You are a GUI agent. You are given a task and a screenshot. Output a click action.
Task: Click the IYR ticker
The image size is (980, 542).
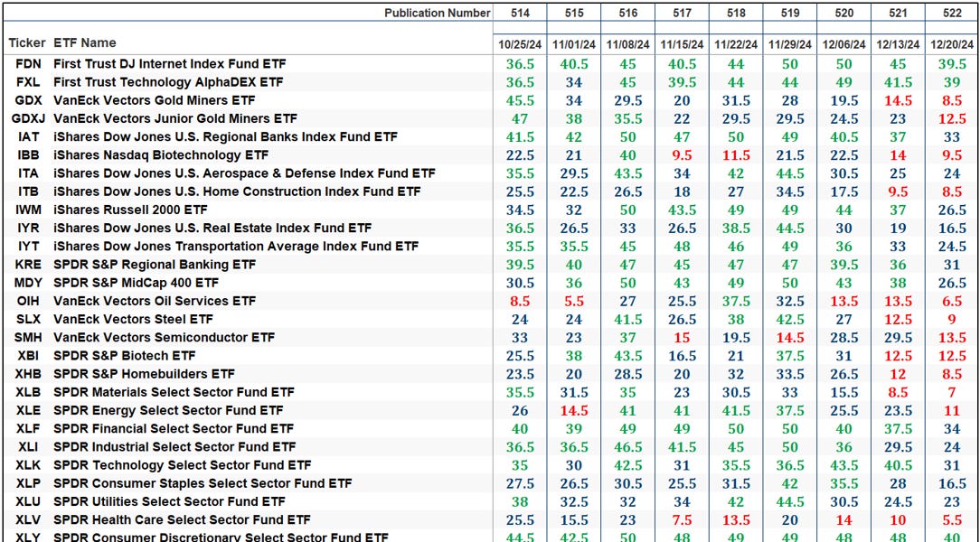[x=29, y=228]
